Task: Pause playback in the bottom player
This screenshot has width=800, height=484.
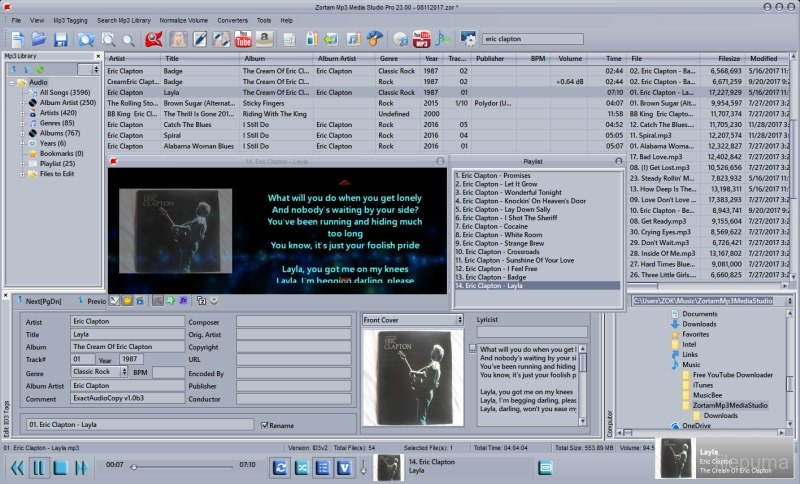Action: click(39, 467)
